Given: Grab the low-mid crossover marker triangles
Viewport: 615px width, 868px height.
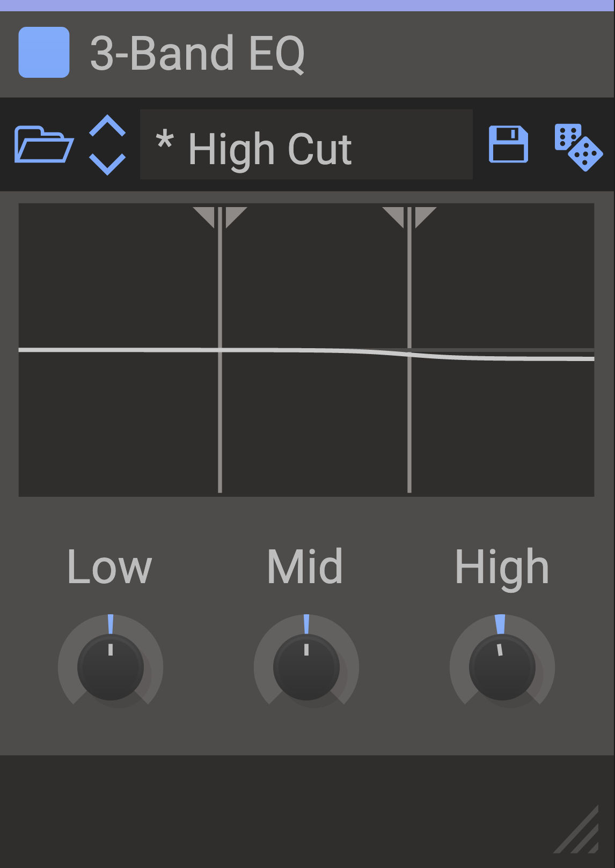Looking at the screenshot, I should (x=220, y=216).
